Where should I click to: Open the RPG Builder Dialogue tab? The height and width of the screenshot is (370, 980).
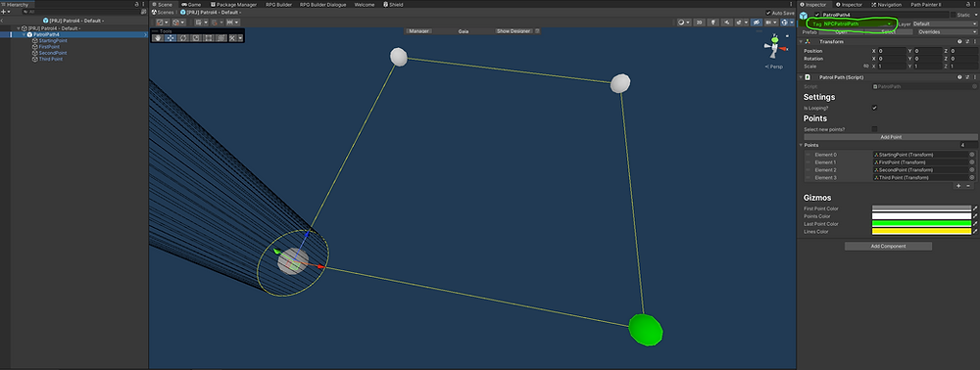323,4
